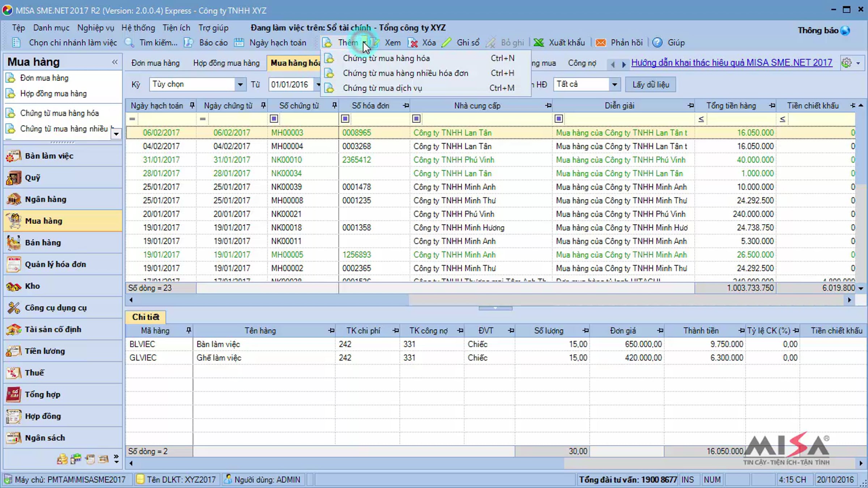Screen dimensions: 868x488
Task: Click the database icon beside Tên DLKT
Action: [x=140, y=480]
